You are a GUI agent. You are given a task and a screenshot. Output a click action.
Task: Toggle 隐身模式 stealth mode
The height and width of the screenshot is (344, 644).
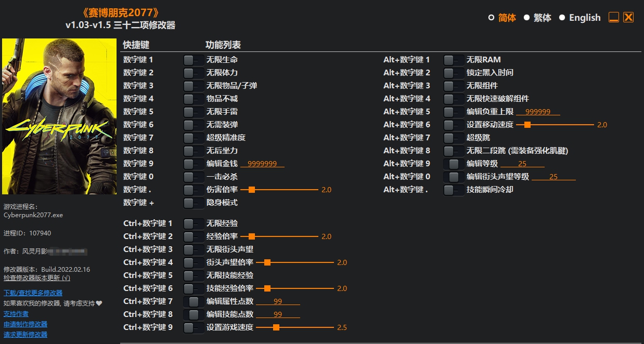coord(193,203)
